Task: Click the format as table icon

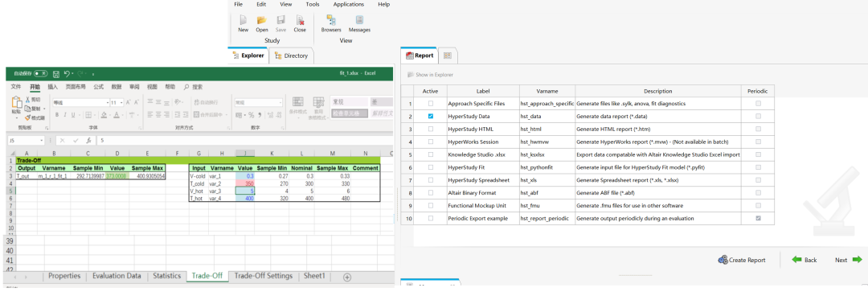Action: pyautogui.click(x=318, y=102)
